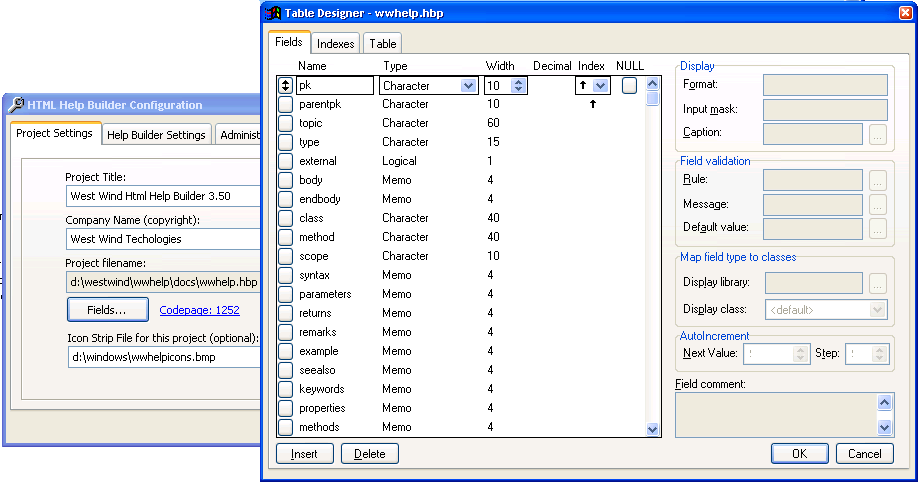Click the Rule builder ellipsis button
Screen dimensions: 918x482
878,181
